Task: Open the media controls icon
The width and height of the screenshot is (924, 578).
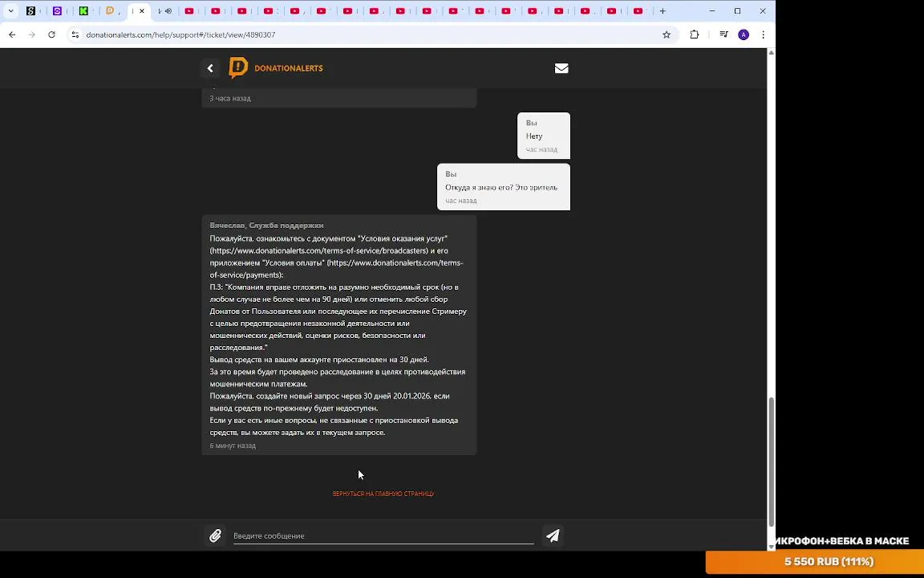Action: point(723,35)
